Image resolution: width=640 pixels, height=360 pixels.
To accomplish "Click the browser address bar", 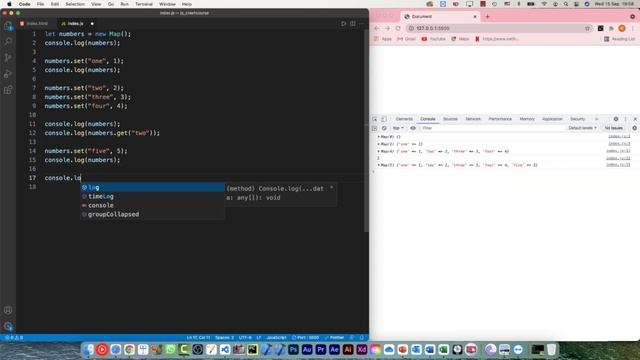I will click(x=499, y=28).
